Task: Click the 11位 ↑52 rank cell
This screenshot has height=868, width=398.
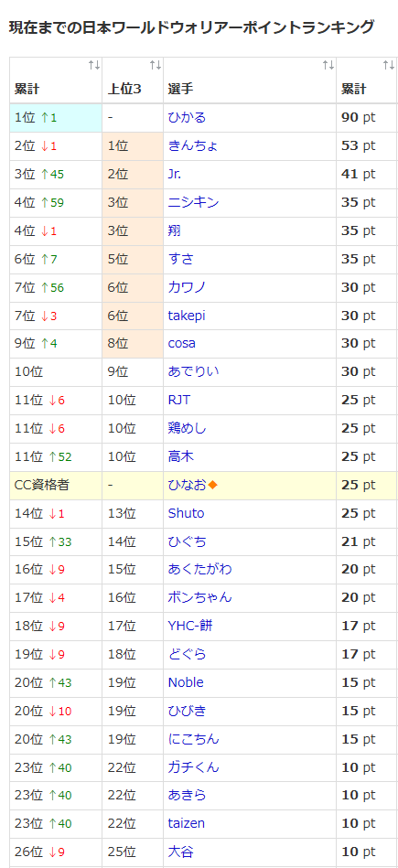Action: point(56,456)
